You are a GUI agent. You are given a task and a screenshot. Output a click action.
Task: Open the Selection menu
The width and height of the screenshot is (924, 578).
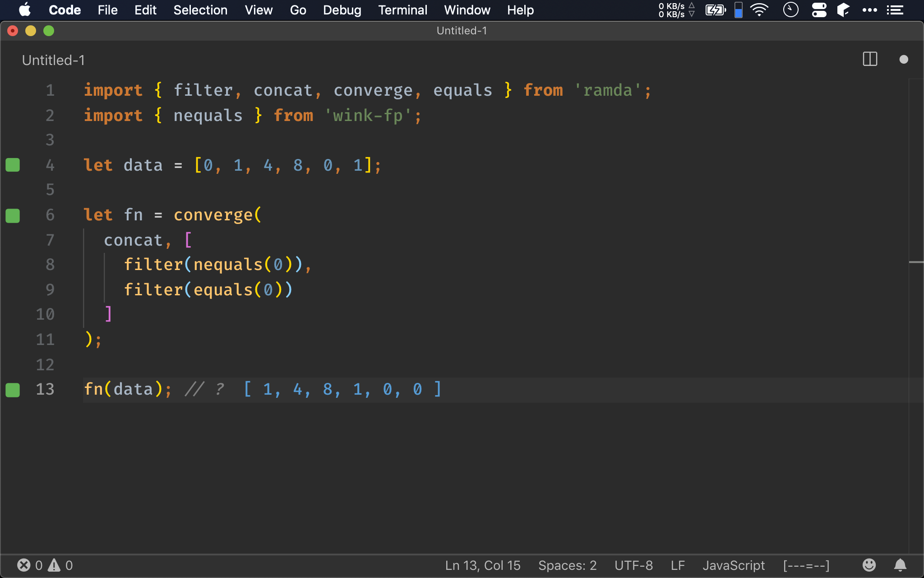200,10
